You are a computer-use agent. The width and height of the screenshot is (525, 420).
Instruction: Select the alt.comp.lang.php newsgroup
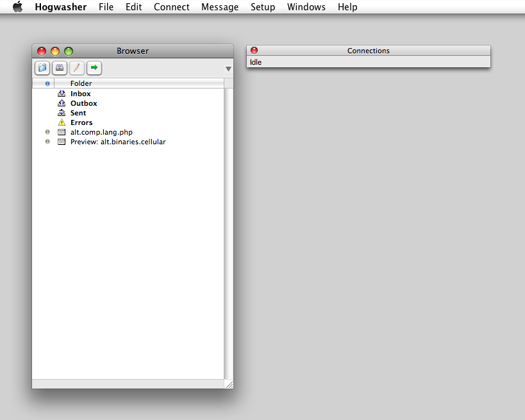click(x=128, y=132)
